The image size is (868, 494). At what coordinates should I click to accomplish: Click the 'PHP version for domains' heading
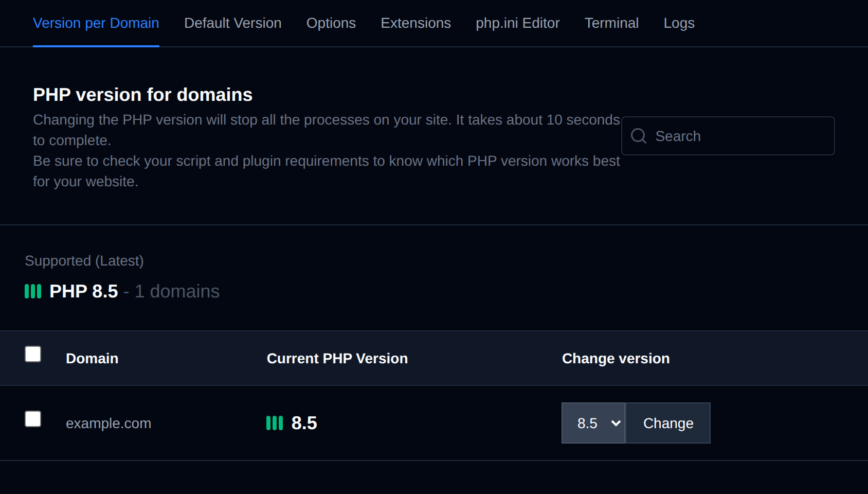point(143,95)
